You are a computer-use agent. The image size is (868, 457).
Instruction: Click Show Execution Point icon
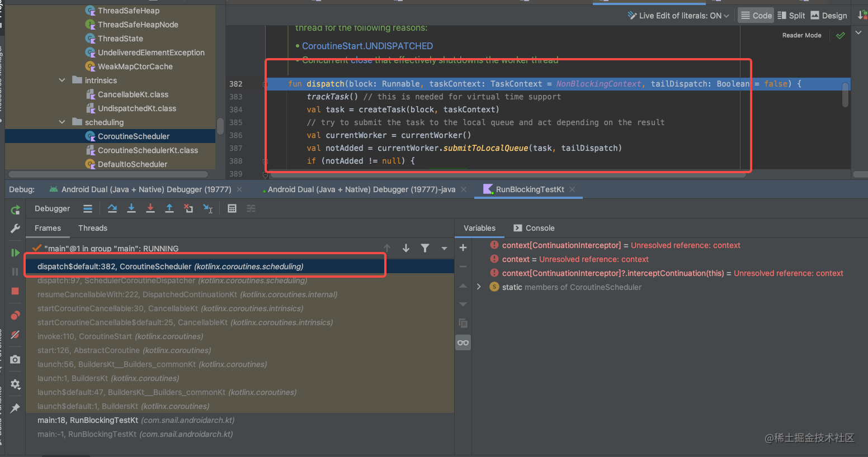pyautogui.click(x=88, y=208)
